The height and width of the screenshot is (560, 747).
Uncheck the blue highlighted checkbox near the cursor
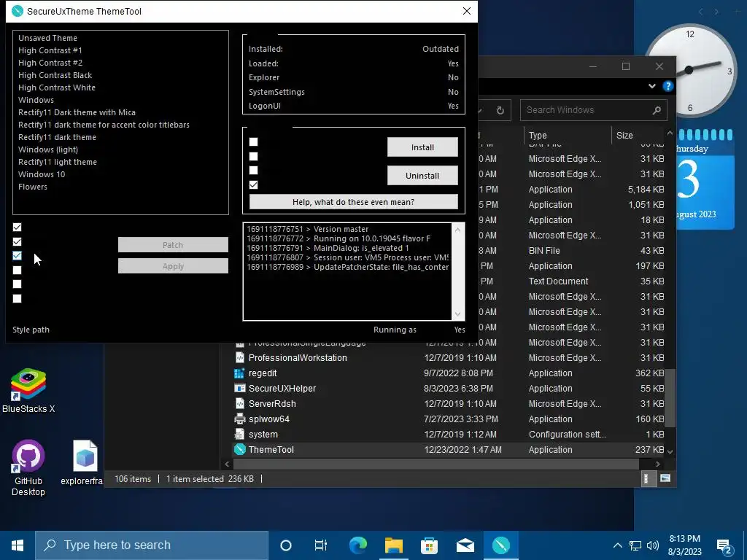click(18, 256)
